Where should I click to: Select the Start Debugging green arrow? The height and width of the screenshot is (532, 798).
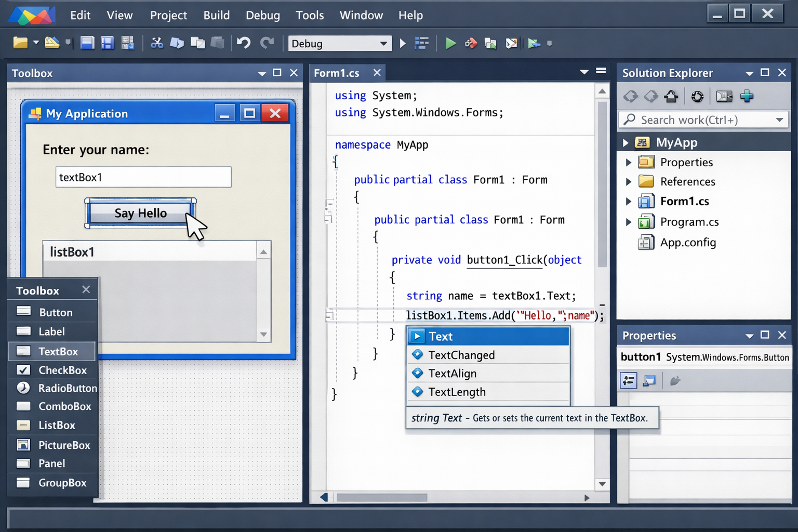[450, 43]
